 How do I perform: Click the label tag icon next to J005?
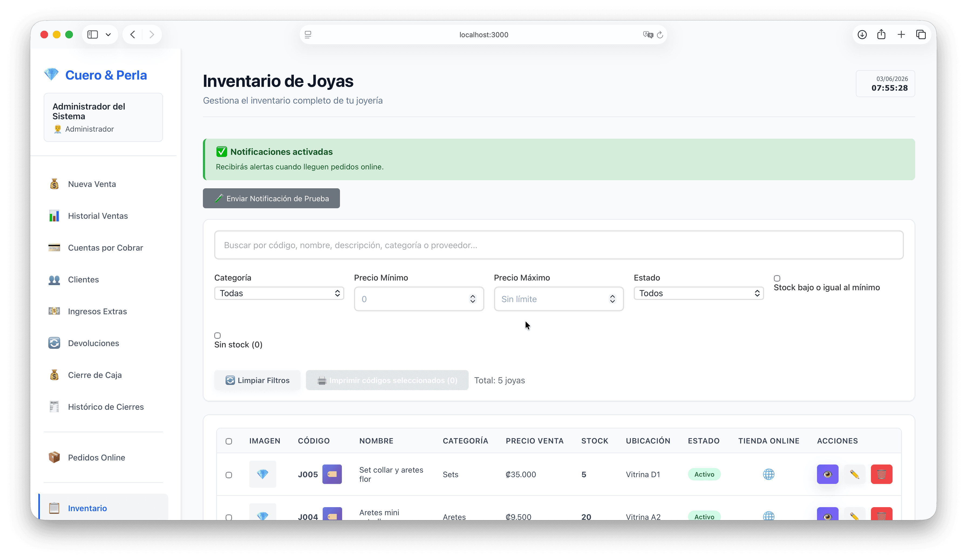(x=332, y=474)
